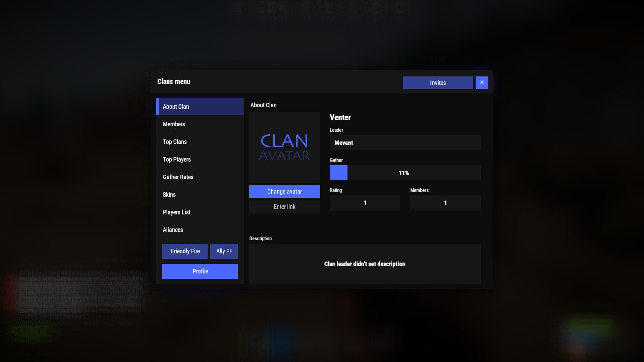Click the Members count display
The width and height of the screenshot is (644, 362).
click(x=445, y=203)
